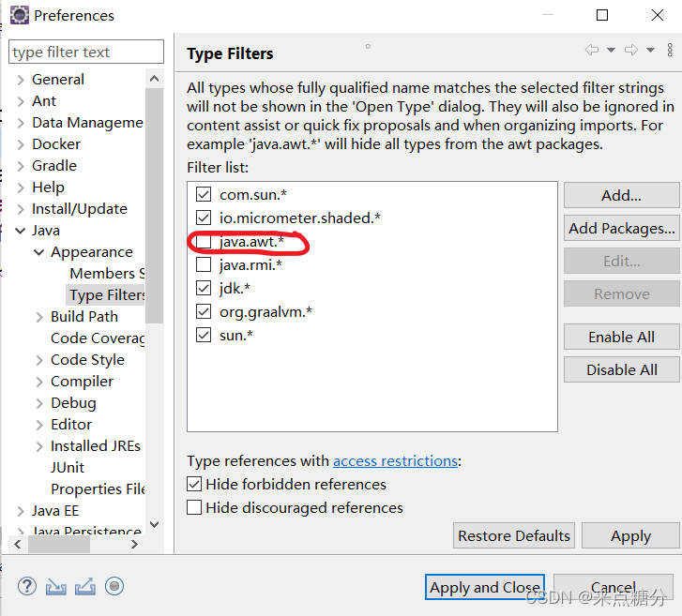The image size is (682, 616).
Task: Expand the Compiler tree node
Action: click(39, 382)
